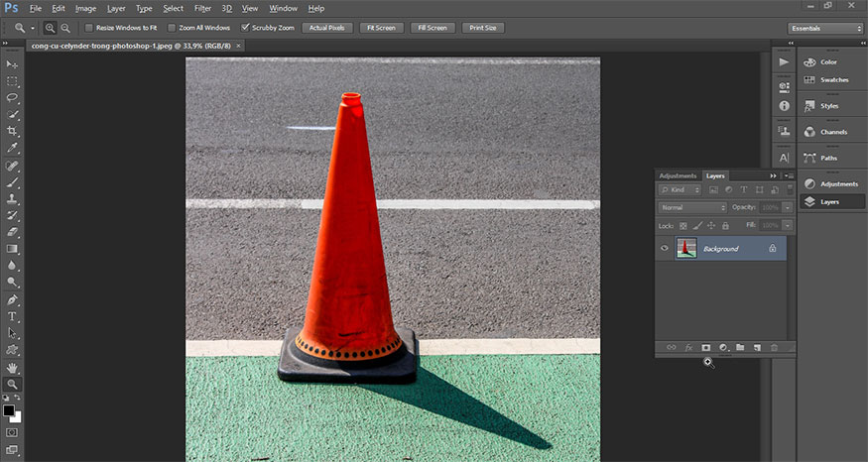This screenshot has width=868, height=462.
Task: Click the zoom out magnifier icon
Action: [x=65, y=28]
